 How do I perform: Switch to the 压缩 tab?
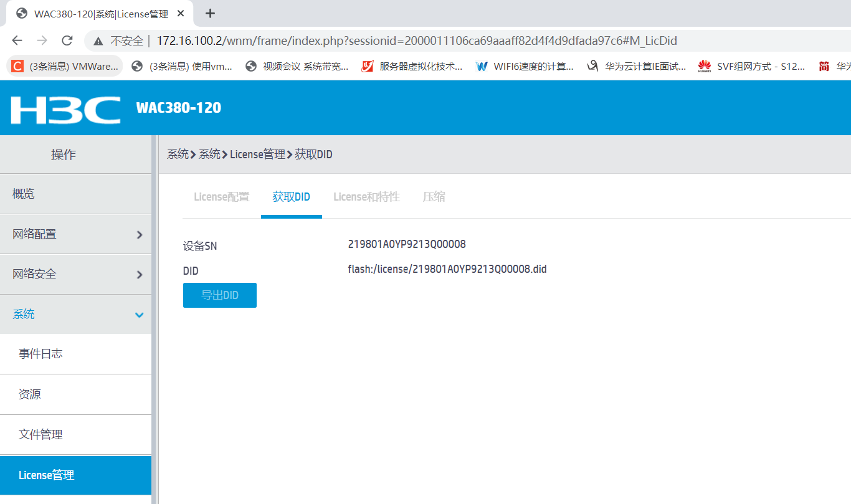tap(434, 197)
